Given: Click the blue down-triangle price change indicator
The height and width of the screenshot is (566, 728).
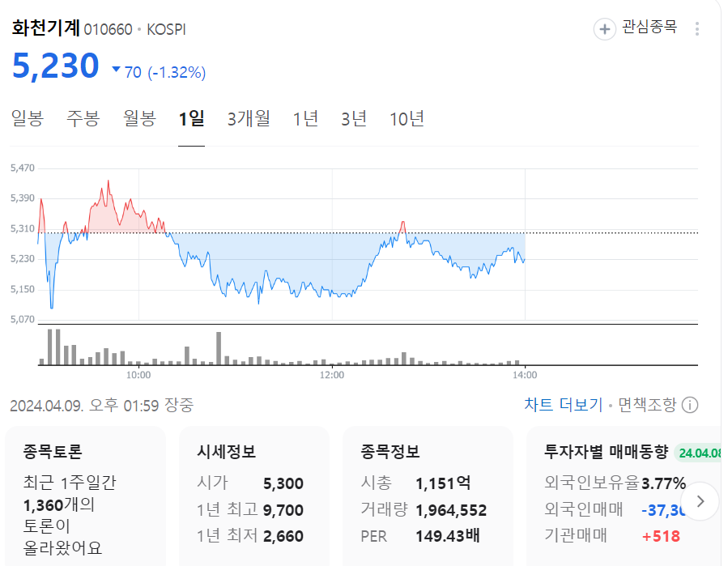Looking at the screenshot, I should pos(117,70).
